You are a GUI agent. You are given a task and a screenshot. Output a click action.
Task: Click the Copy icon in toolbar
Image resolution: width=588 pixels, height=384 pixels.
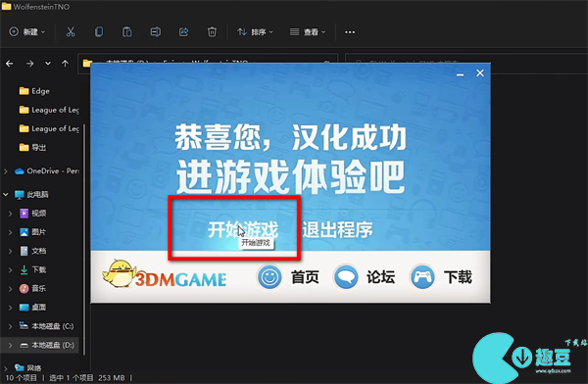coord(99,32)
